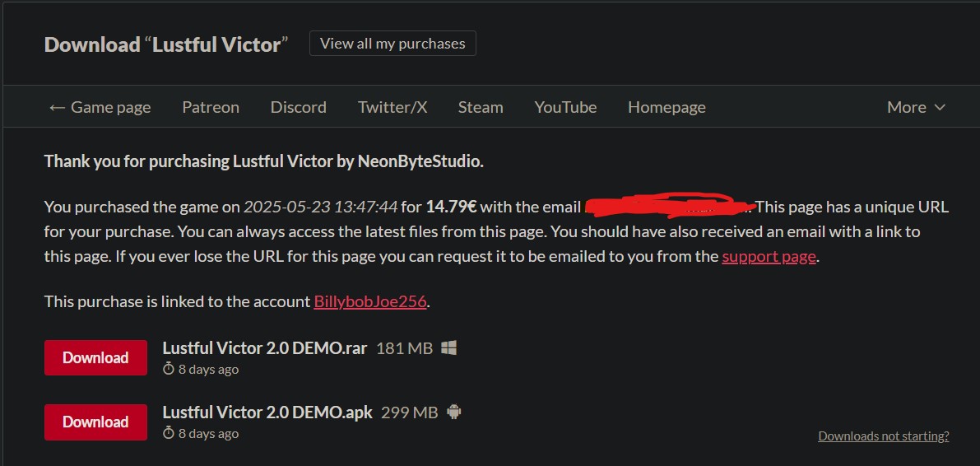Select the Twitter/X navigation item
Image resolution: width=980 pixels, height=466 pixels.
point(392,107)
